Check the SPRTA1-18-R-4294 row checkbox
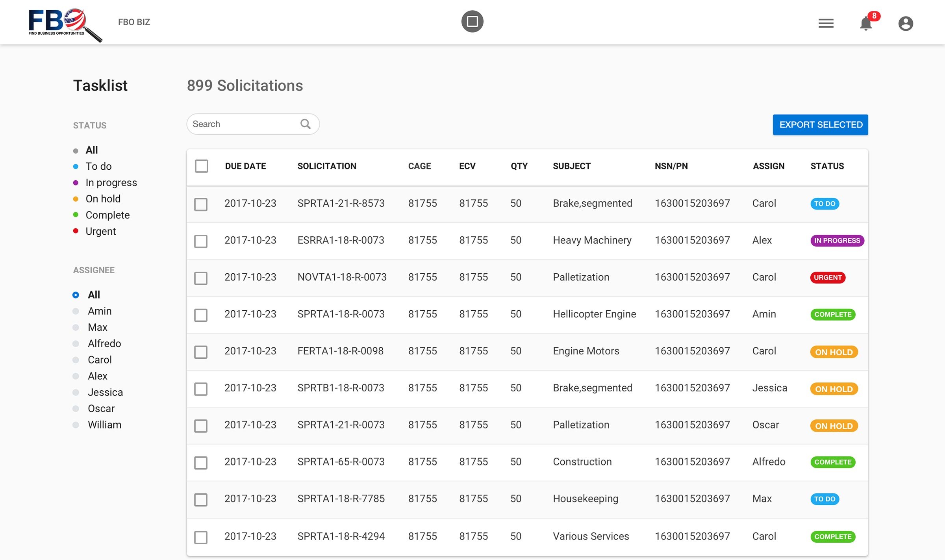The image size is (945, 560). click(x=201, y=537)
